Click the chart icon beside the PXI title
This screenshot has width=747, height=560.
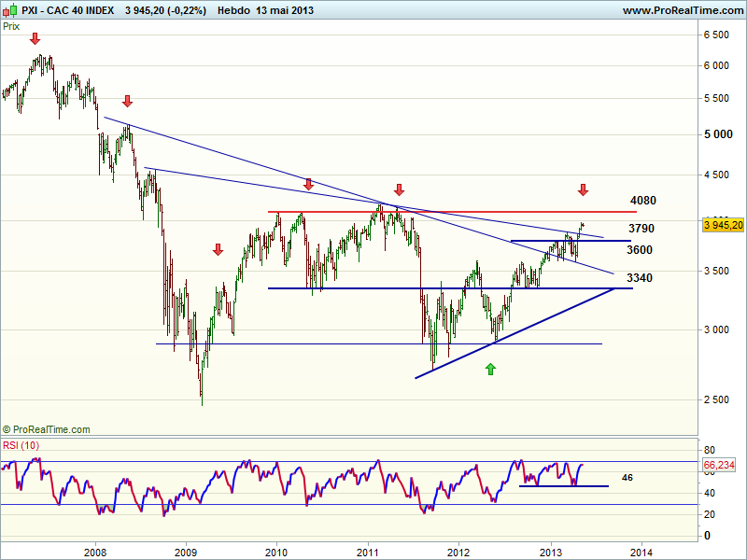point(9,10)
